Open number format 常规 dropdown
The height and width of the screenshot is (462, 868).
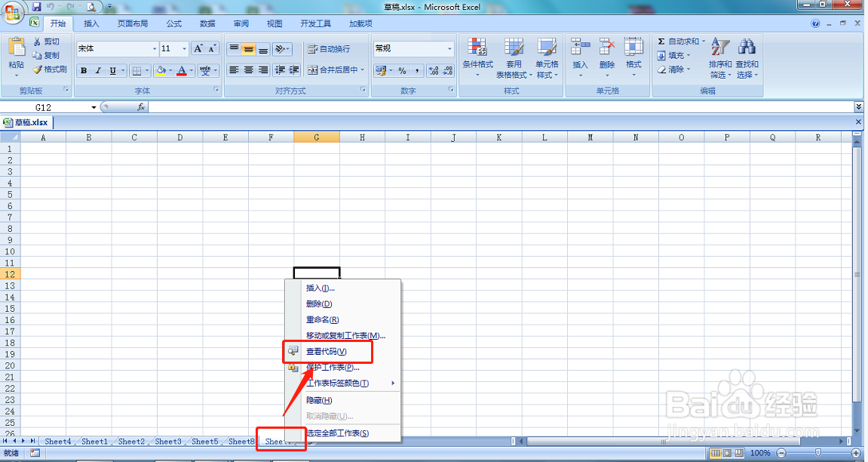coord(449,49)
